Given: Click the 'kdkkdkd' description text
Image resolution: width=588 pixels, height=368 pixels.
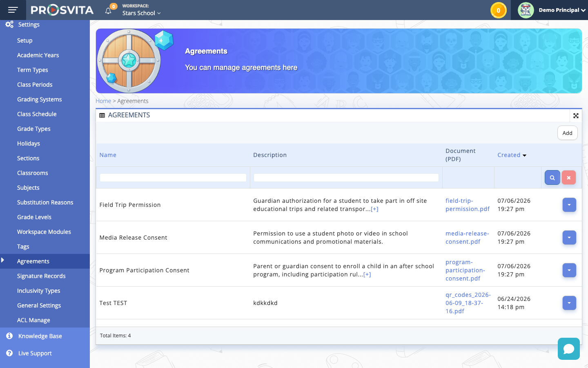Looking at the screenshot, I should pyautogui.click(x=265, y=303).
